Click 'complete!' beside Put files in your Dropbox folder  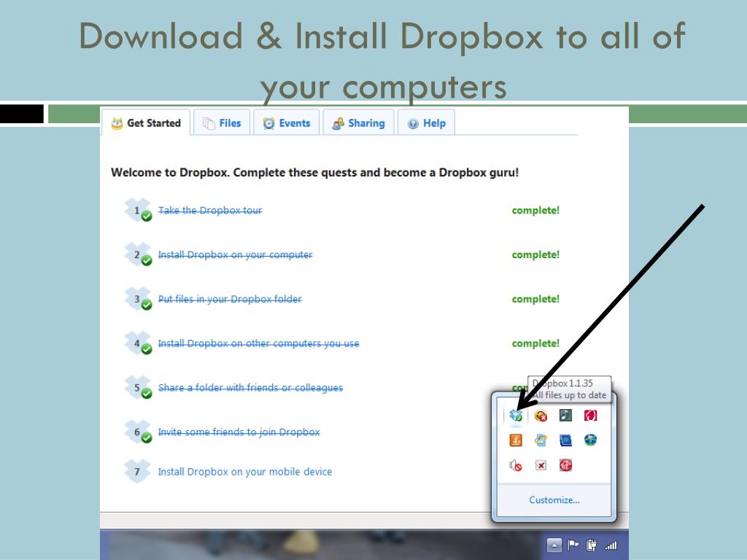pyautogui.click(x=535, y=299)
